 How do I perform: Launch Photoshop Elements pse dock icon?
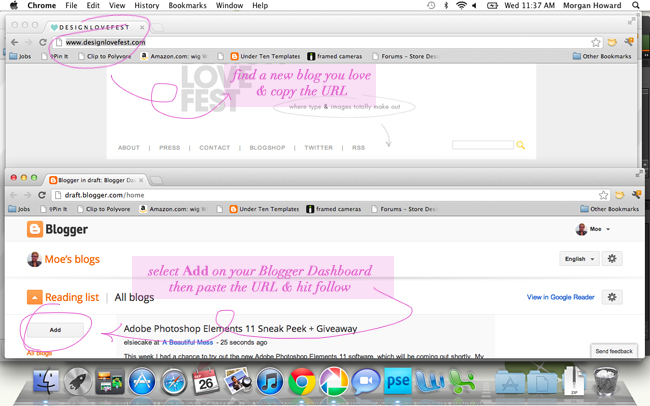[x=398, y=380]
